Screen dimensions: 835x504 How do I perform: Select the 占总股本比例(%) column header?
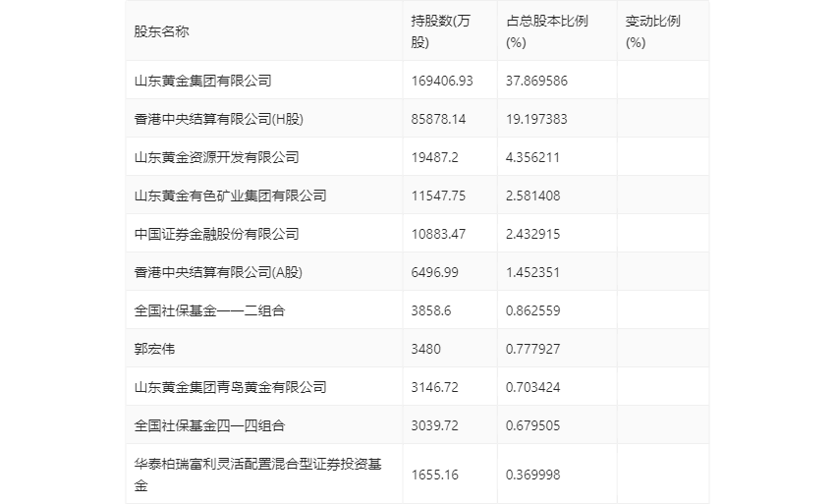point(547,31)
